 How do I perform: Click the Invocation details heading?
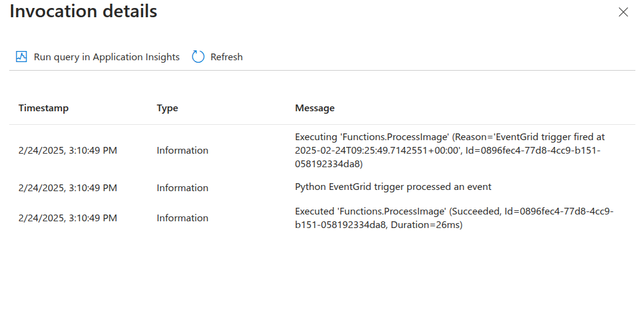pos(83,12)
